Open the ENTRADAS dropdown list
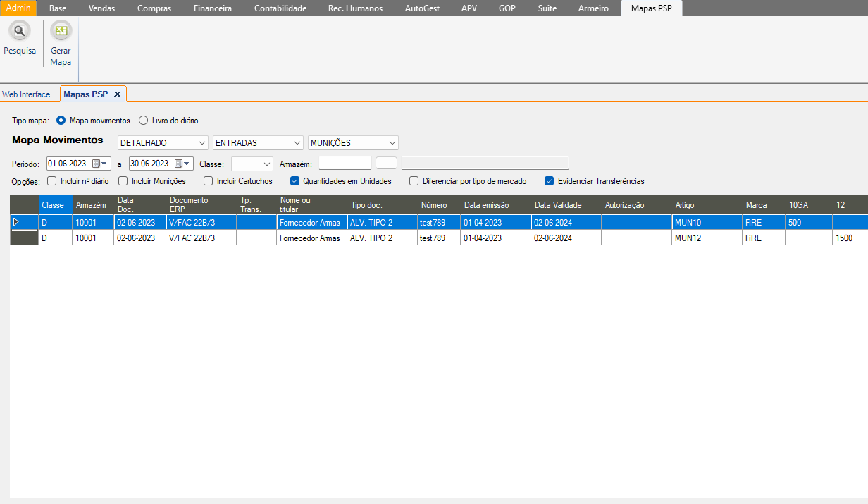 297,143
